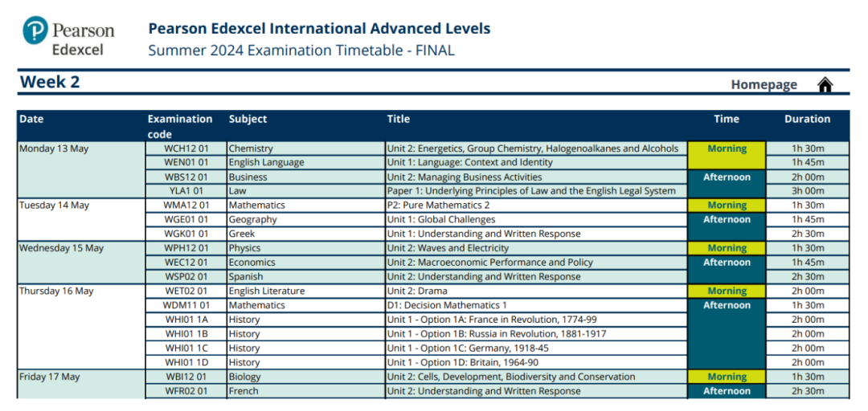Click Thursday's Afternoon time cell
Image resolution: width=868 pixels, height=411 pixels.
pos(727,334)
